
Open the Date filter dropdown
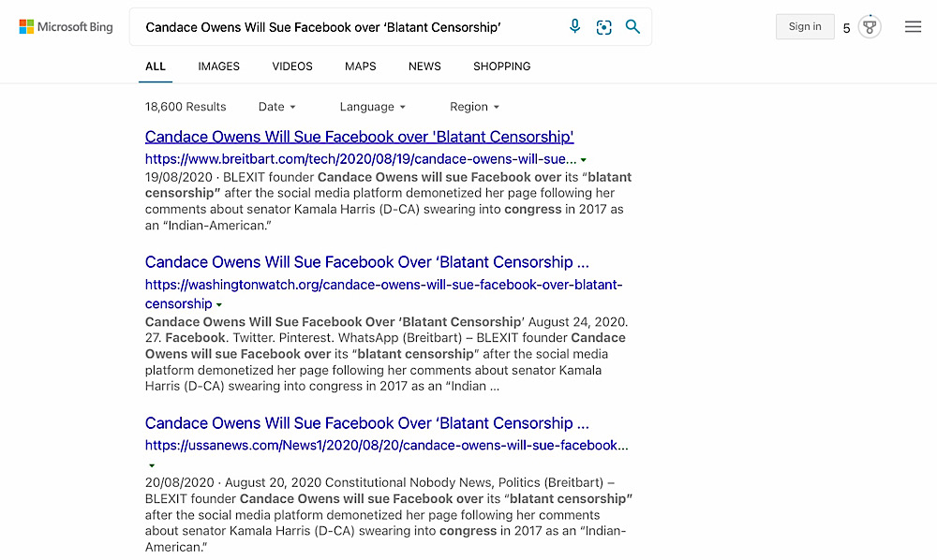click(x=276, y=106)
